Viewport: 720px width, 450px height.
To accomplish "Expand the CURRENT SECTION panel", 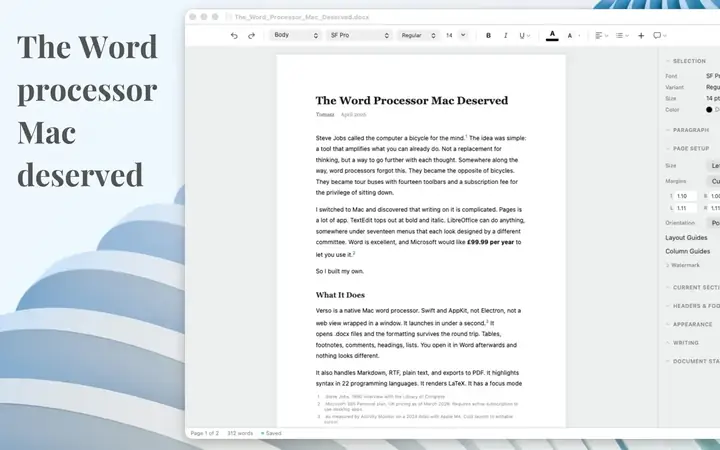I will coord(692,287).
